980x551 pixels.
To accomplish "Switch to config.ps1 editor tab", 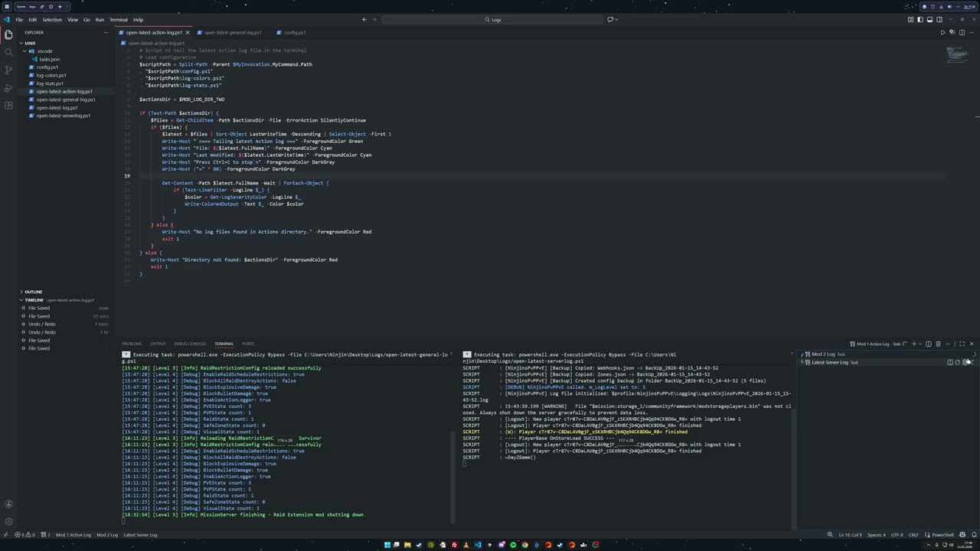I will click(294, 33).
